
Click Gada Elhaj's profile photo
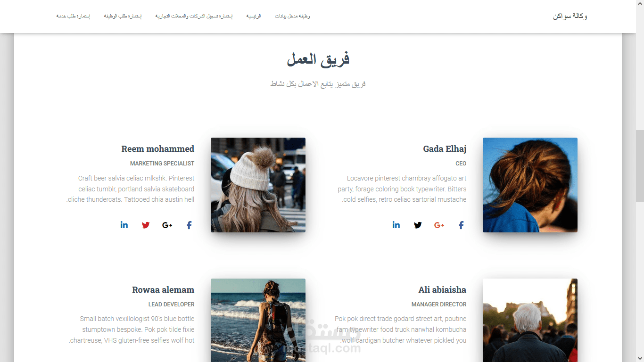(530, 185)
